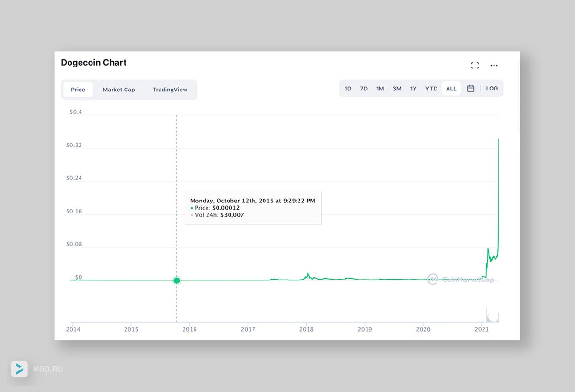Click the 2016 year label
575x392 pixels.
click(x=189, y=329)
